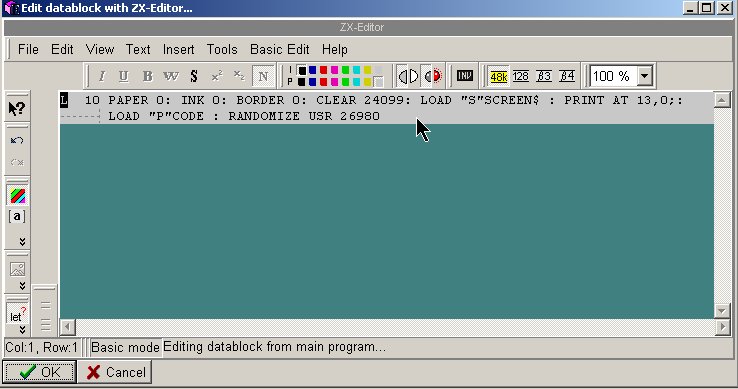The image size is (738, 389).
Task: Click the INV inverse video icon
Action: (465, 76)
